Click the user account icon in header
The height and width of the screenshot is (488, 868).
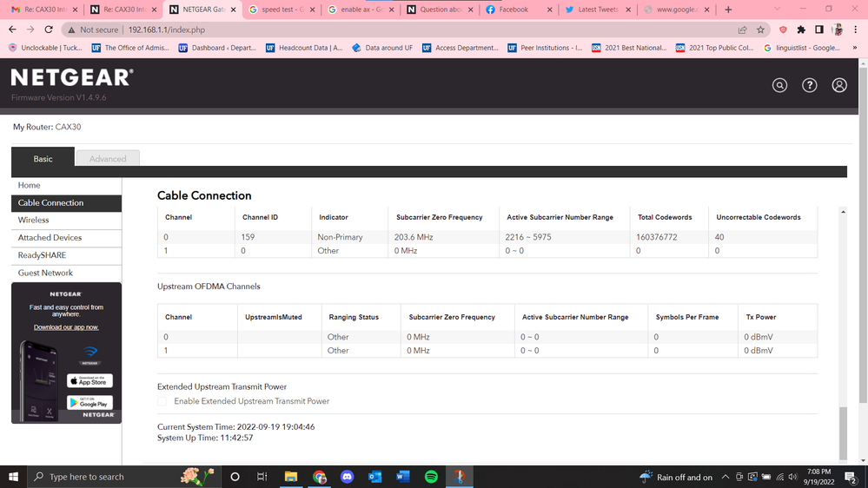point(838,85)
